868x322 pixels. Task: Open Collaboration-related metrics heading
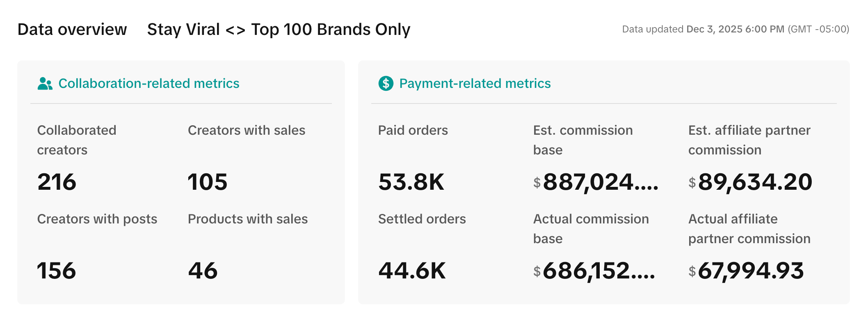click(148, 83)
